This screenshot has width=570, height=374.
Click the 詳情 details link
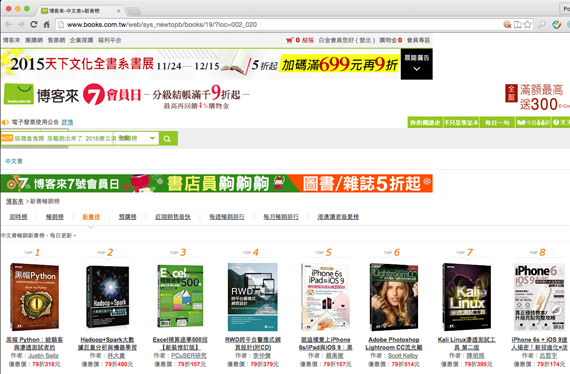click(67, 122)
